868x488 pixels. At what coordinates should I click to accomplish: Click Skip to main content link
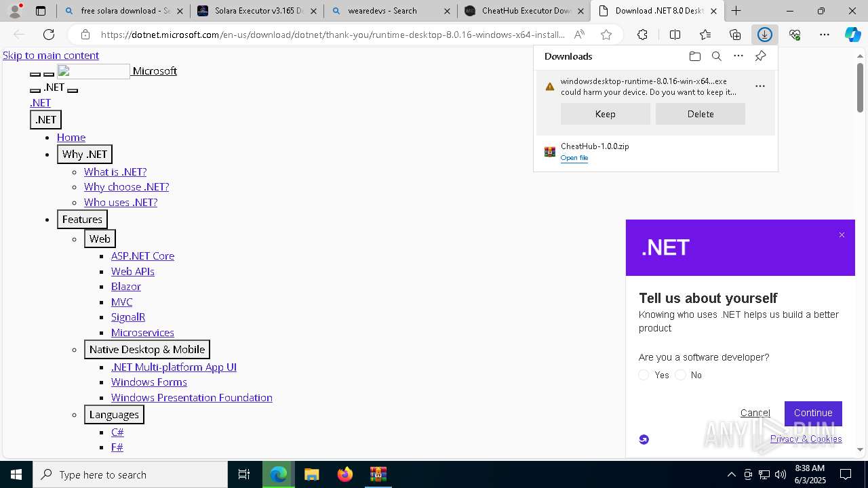pos(51,56)
